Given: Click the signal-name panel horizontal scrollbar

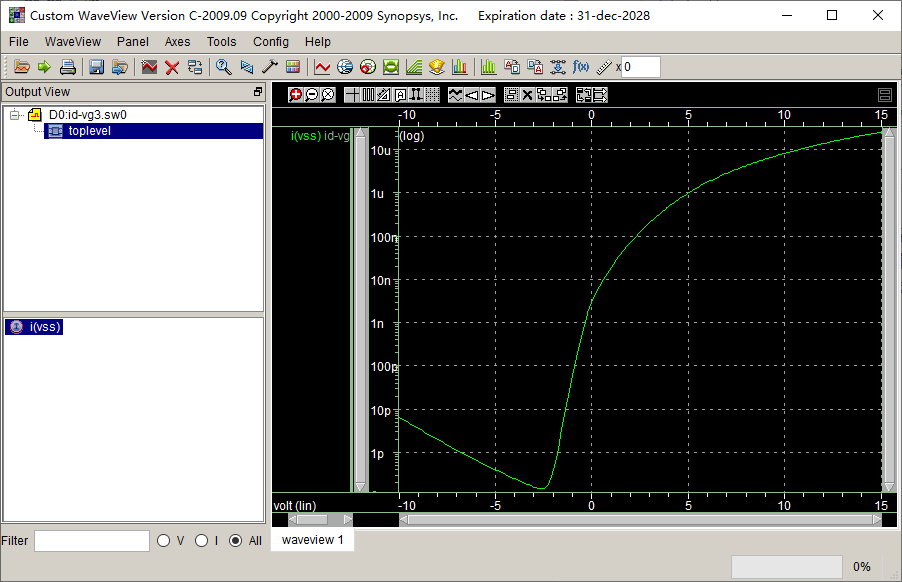Looking at the screenshot, I should [320, 520].
